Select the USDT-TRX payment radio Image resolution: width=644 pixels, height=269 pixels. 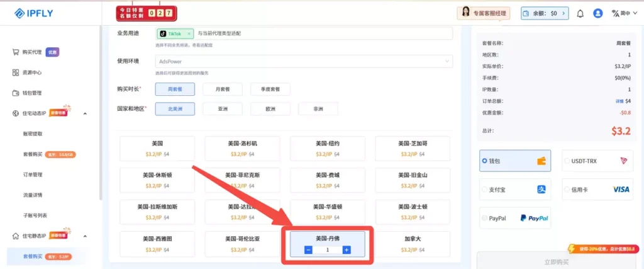[x=567, y=161]
